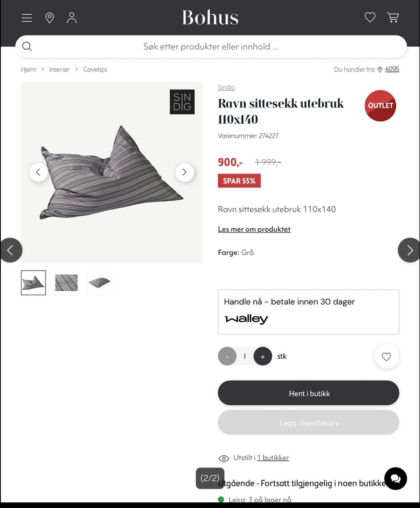Navigate to Interiør breadcrumb
The width and height of the screenshot is (420, 508).
pos(59,70)
